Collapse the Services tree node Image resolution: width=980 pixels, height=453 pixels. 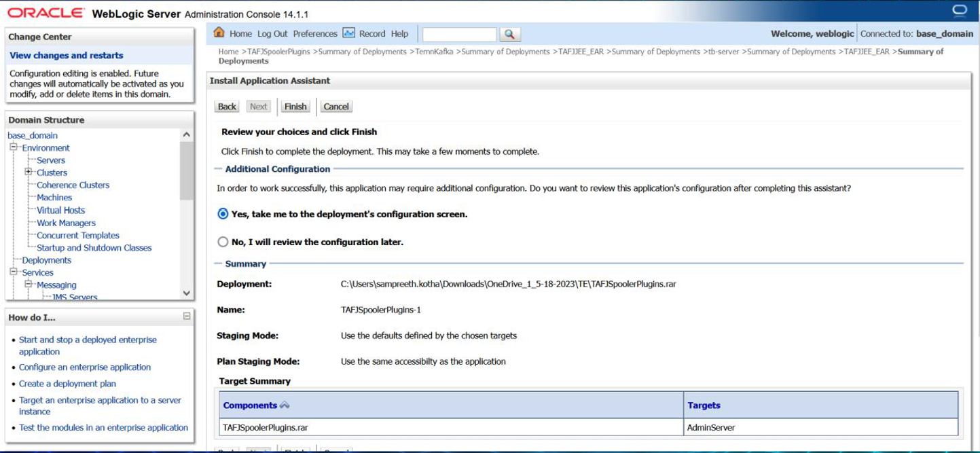pyautogui.click(x=13, y=272)
